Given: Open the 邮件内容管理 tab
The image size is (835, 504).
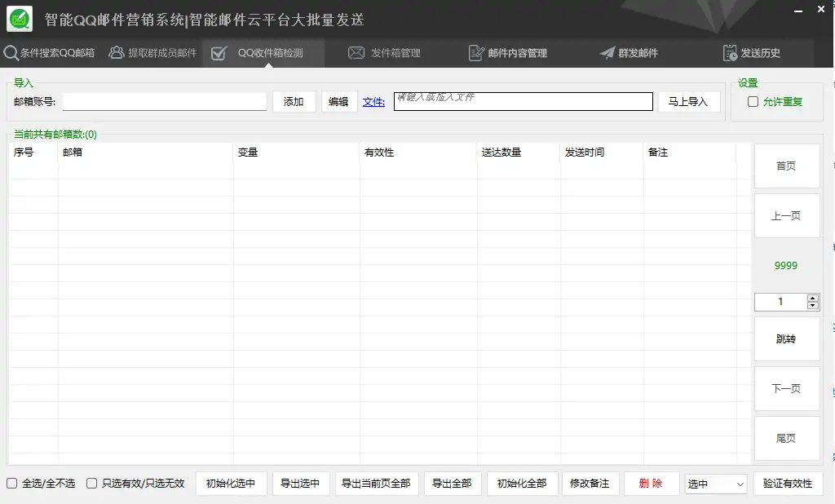Looking at the screenshot, I should (x=508, y=53).
